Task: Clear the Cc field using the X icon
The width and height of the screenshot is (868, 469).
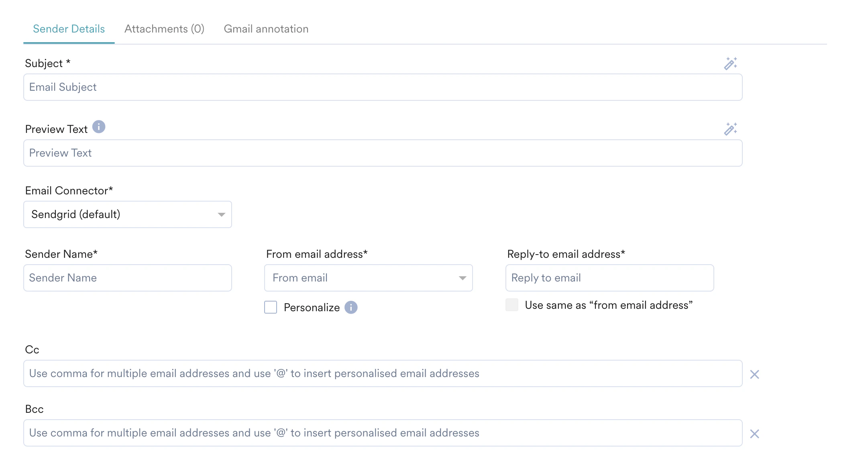Action: click(x=755, y=374)
